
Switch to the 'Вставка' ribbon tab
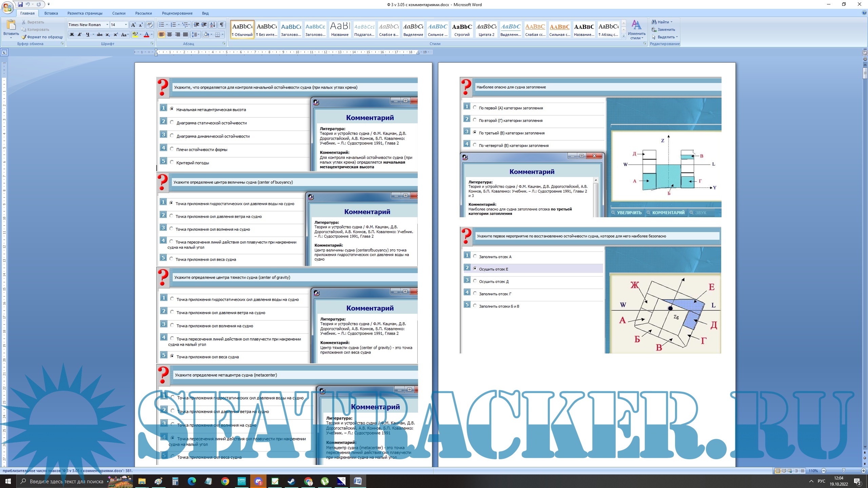tap(51, 13)
